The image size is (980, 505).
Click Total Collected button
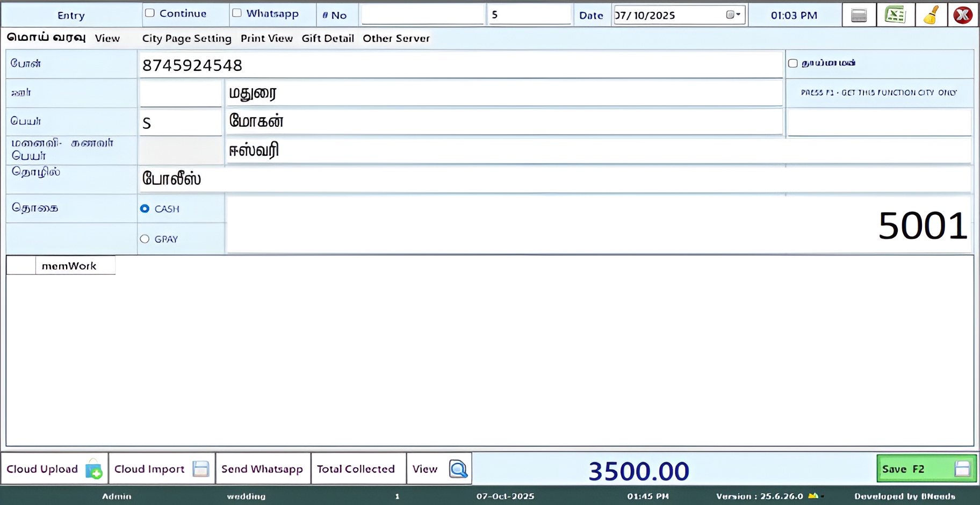(356, 469)
